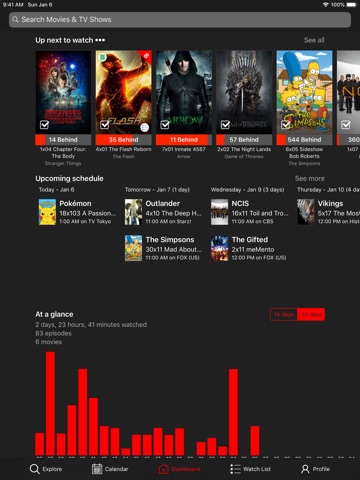Screen dimensions: 360x480
Task: Open the Outlander schedule thumbnail
Action: point(133,212)
